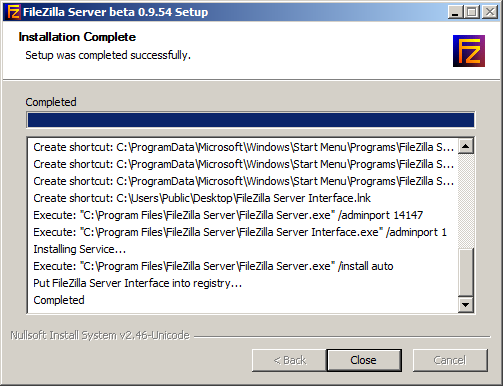Click the grayed-out Back button
The width and height of the screenshot is (503, 386).
point(289,360)
